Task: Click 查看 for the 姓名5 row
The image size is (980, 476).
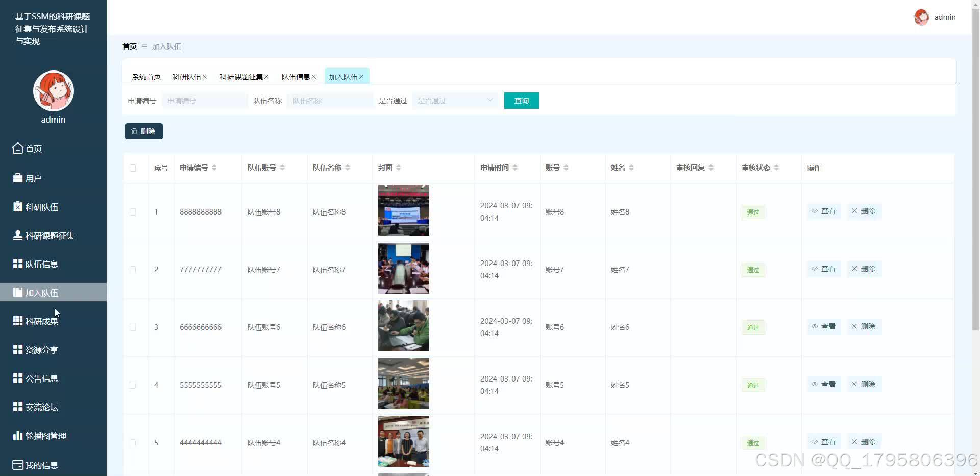Action: 824,384
